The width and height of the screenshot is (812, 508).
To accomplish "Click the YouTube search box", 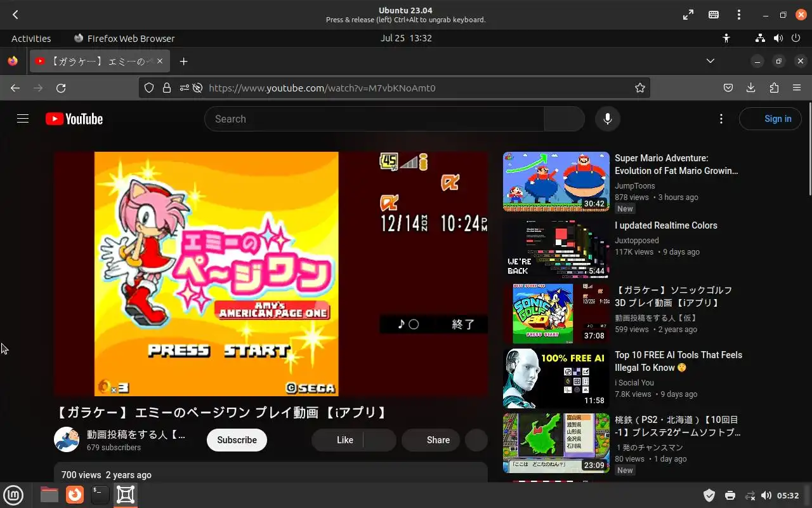I will pyautogui.click(x=374, y=119).
